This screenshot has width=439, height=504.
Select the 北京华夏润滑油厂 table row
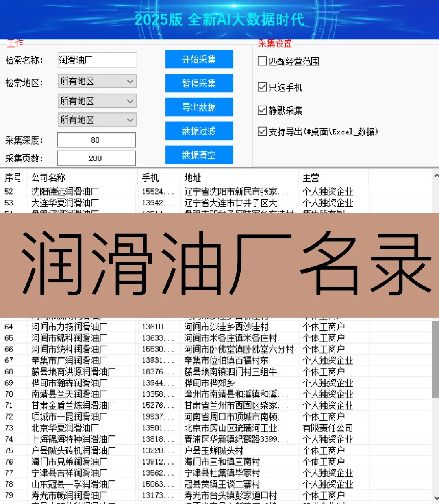[x=67, y=428]
